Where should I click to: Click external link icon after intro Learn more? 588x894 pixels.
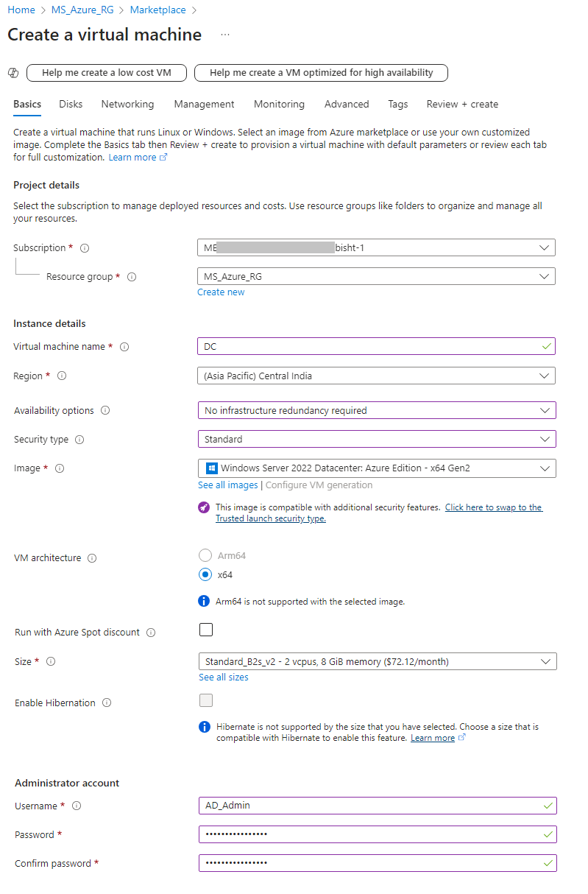[163, 158]
